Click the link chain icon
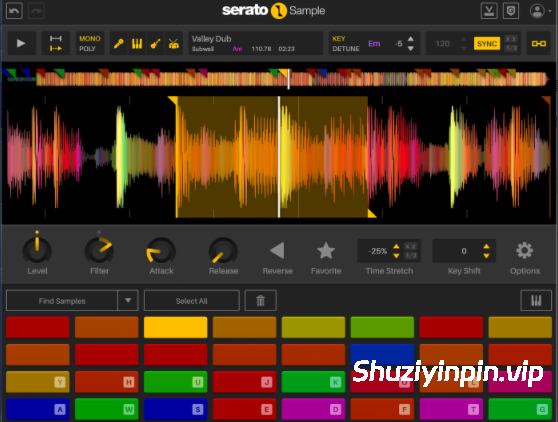558x422 pixels. (538, 43)
